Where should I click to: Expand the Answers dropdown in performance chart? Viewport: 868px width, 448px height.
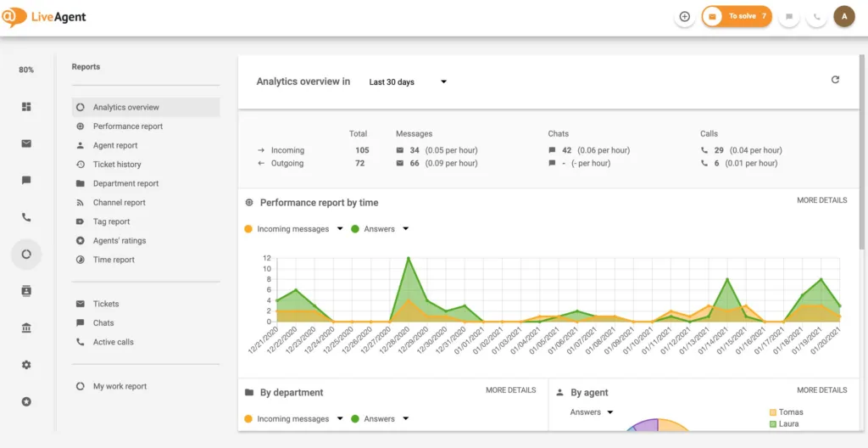(406, 229)
